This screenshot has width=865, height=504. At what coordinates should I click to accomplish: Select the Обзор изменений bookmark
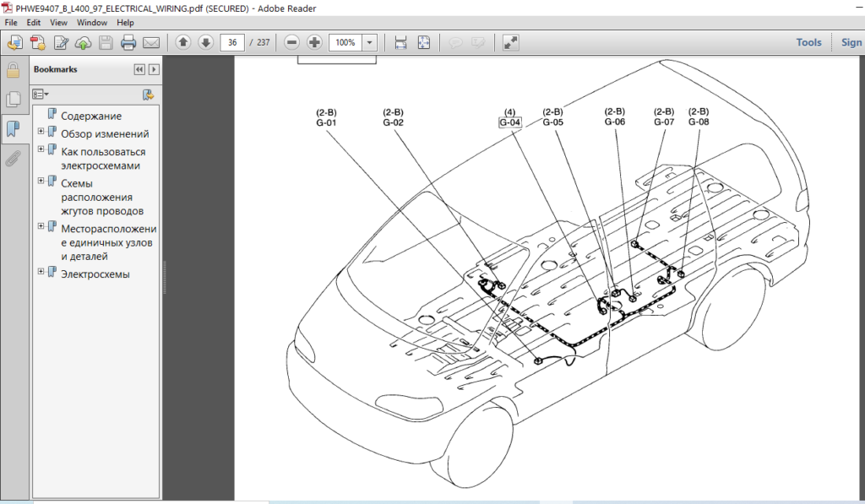pyautogui.click(x=105, y=134)
